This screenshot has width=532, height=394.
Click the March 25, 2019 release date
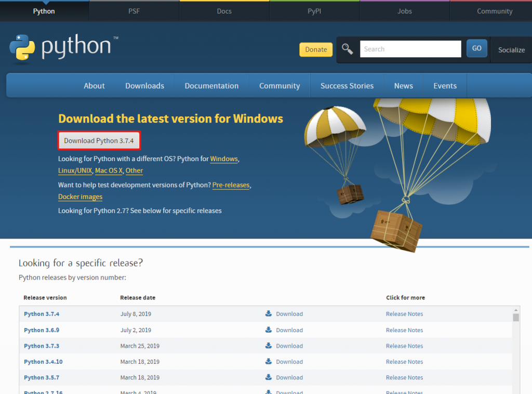pos(140,346)
